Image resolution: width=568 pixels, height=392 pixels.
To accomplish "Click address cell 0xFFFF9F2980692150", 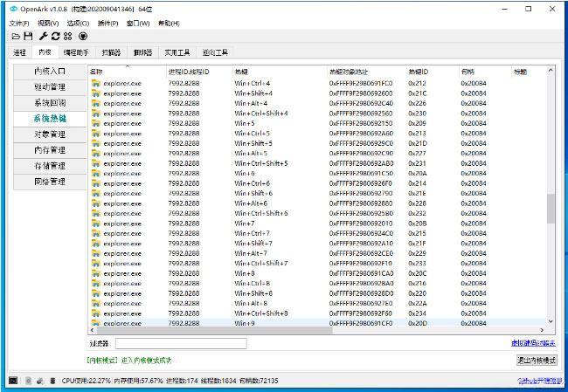I will tap(361, 124).
